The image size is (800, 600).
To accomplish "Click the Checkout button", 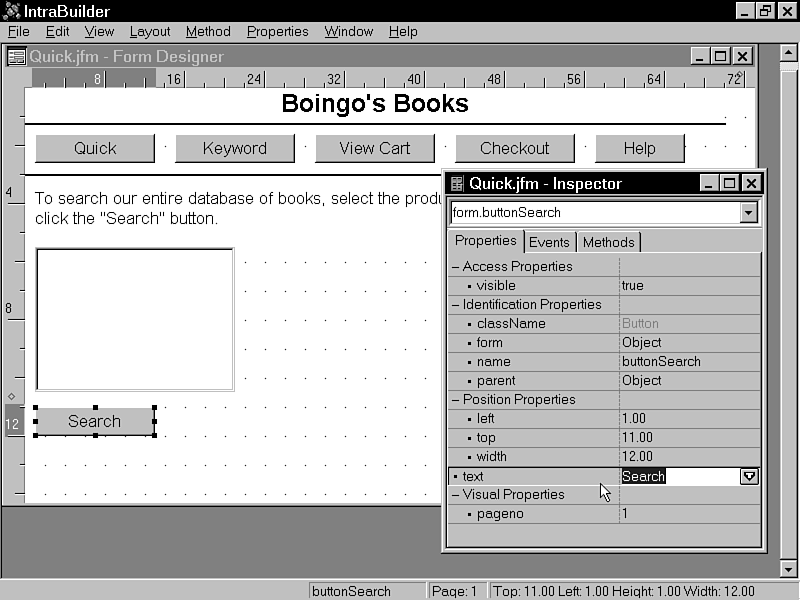I will tap(514, 148).
